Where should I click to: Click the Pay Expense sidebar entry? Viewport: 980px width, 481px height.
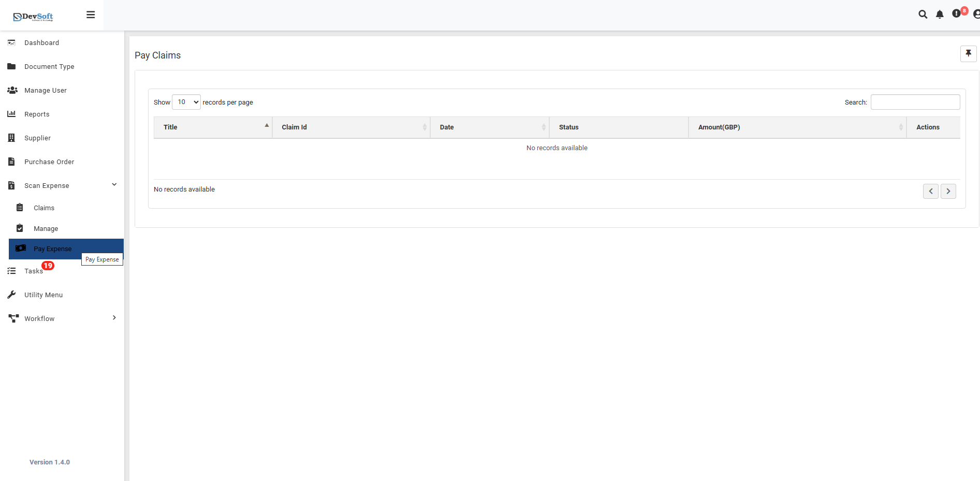coord(52,249)
